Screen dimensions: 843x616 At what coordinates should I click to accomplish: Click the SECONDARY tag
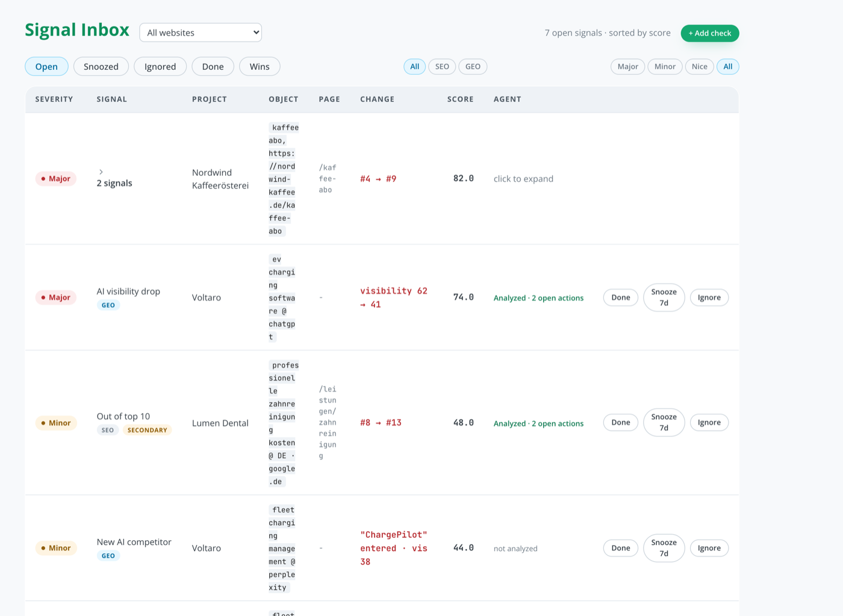coord(148,430)
